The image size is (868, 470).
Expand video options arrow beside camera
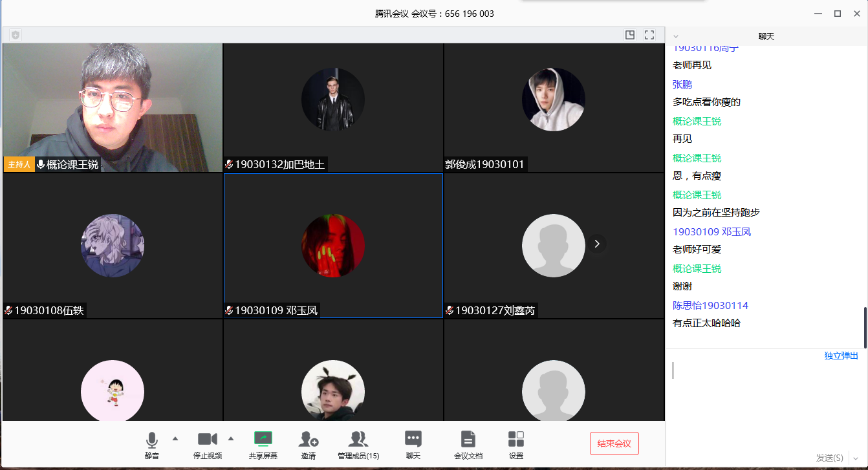click(x=231, y=438)
